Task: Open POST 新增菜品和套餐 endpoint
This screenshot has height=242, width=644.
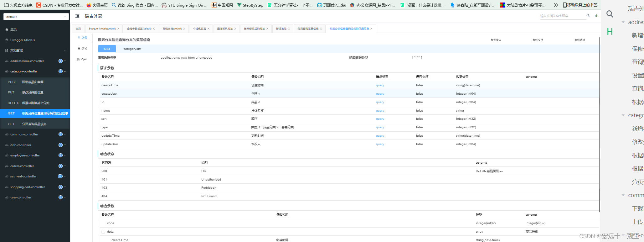Action: 35,82
